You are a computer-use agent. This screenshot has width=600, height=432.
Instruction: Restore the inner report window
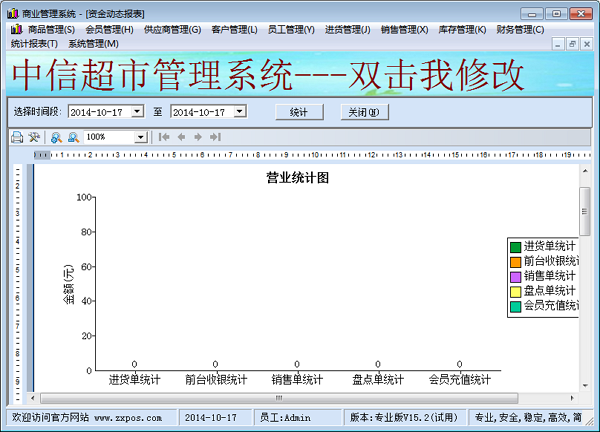point(572,44)
